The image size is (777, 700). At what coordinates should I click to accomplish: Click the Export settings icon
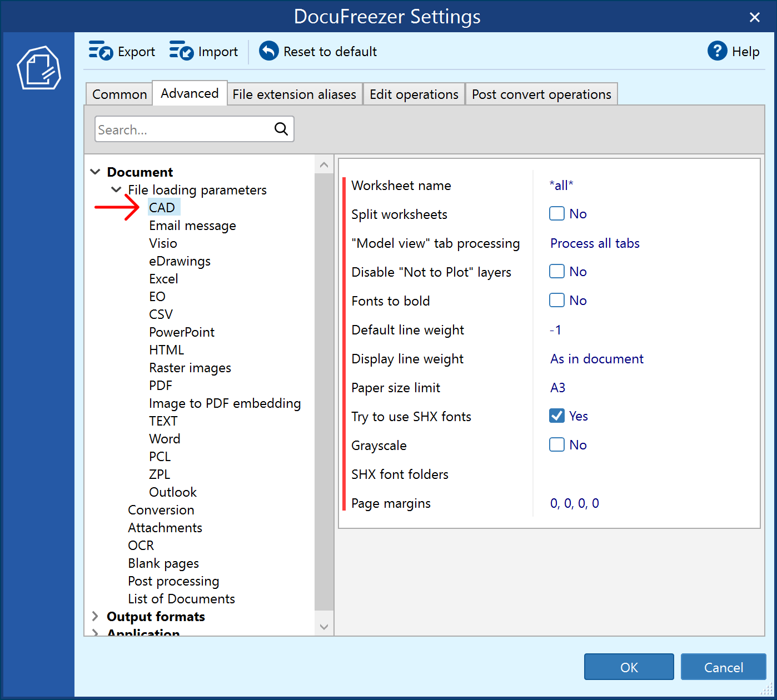[x=100, y=51]
